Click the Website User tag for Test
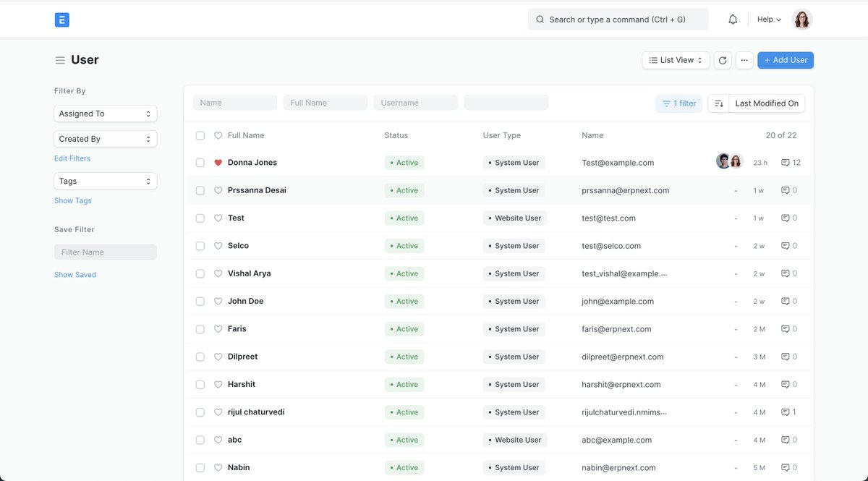 tap(514, 218)
